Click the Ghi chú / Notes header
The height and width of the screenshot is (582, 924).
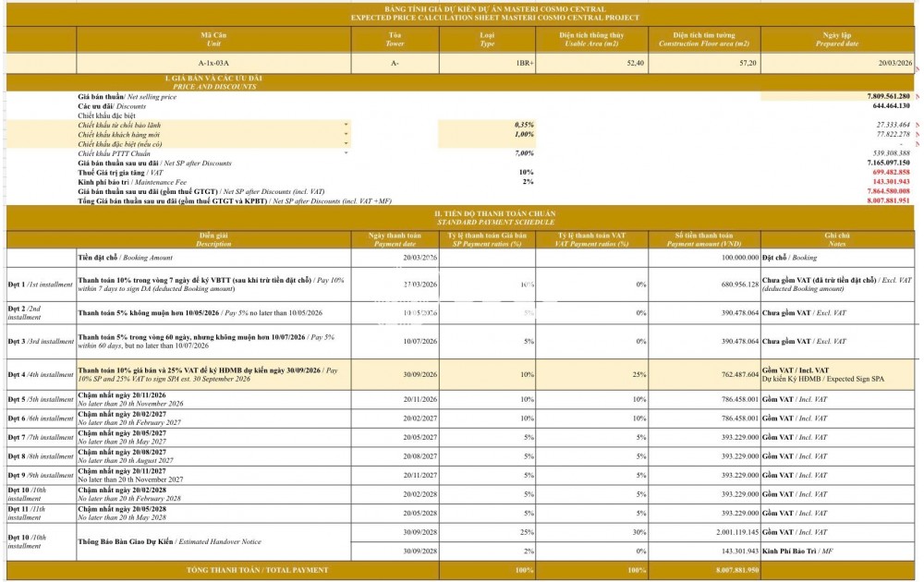click(837, 240)
